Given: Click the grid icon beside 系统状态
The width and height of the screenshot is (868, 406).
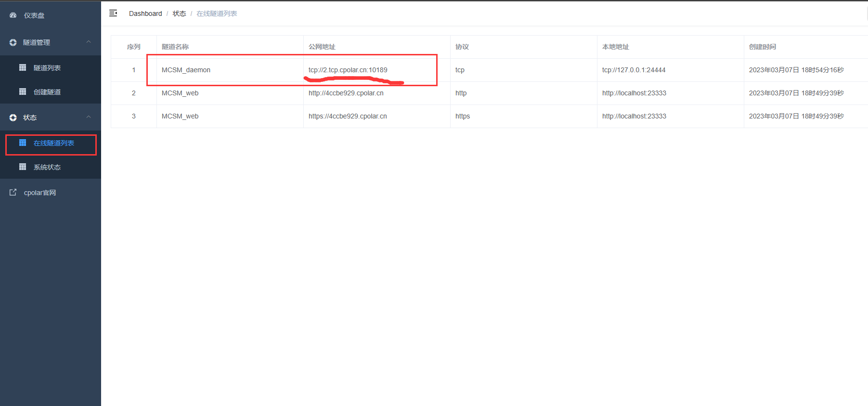Looking at the screenshot, I should [23, 167].
